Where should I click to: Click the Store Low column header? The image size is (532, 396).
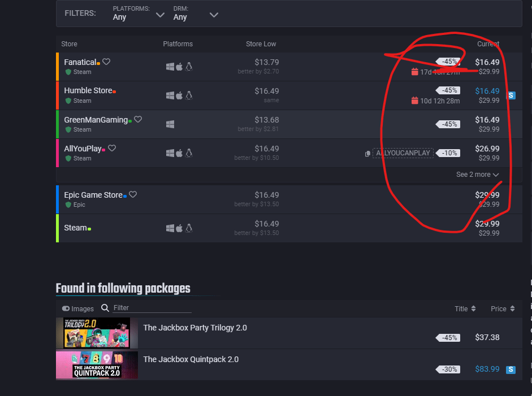point(261,43)
